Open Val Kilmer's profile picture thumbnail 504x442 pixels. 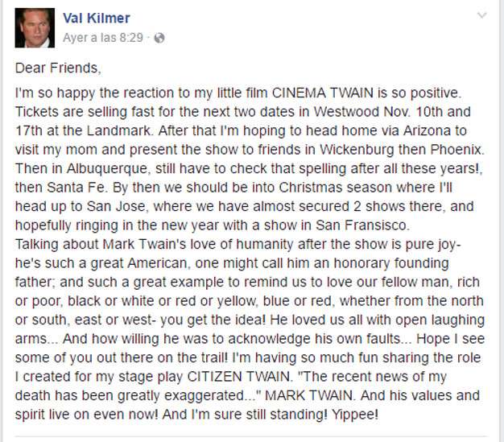pos(33,27)
